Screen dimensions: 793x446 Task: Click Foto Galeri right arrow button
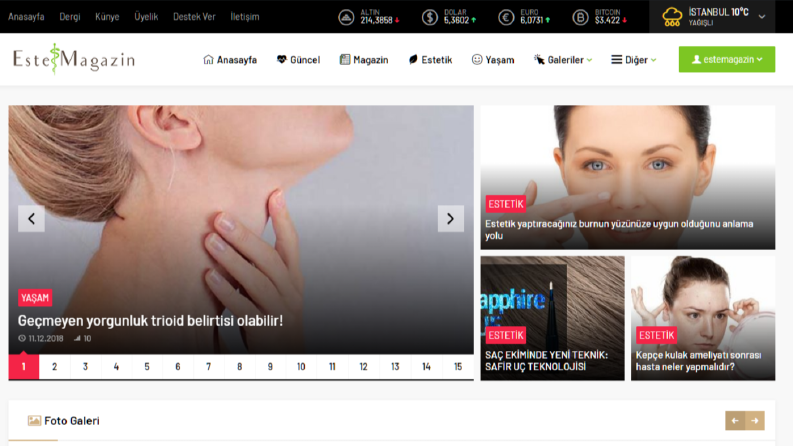click(755, 420)
